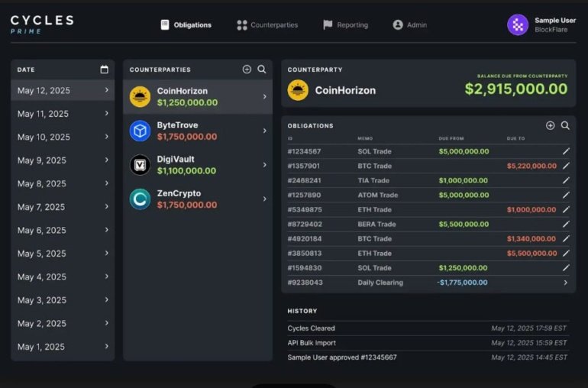588x388 pixels.
Task: Edit obligation #4920184 BTC Trade pencil
Action: pos(566,238)
